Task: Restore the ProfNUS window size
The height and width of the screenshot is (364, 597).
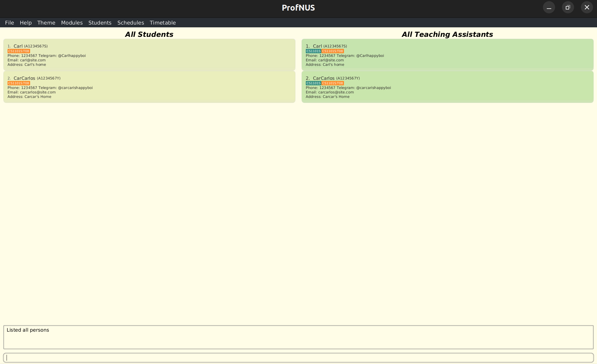Action: point(568,8)
